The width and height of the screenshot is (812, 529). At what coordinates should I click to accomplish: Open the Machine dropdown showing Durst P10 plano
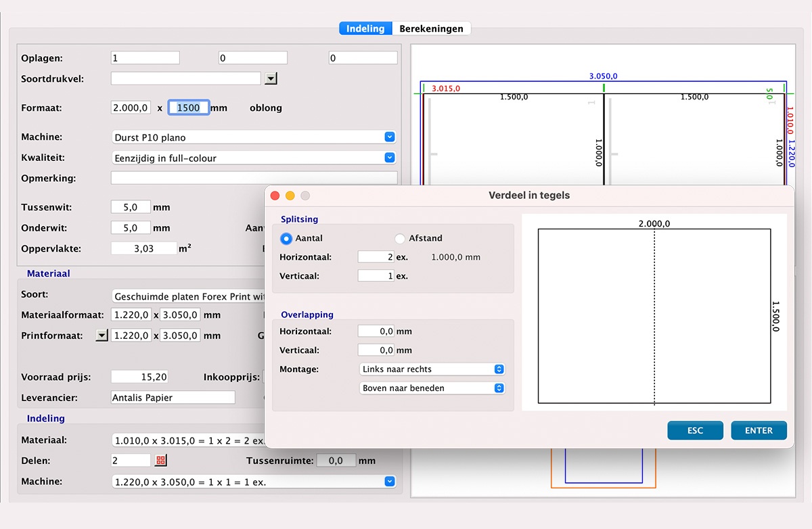point(389,137)
